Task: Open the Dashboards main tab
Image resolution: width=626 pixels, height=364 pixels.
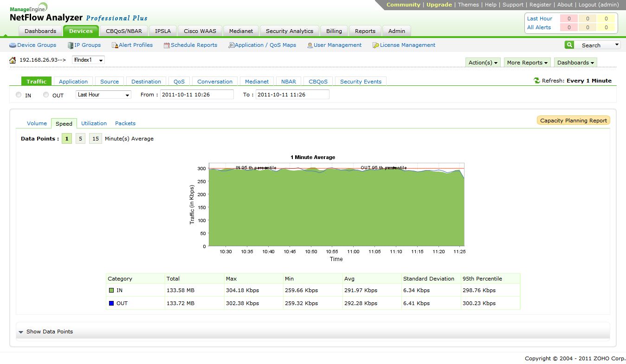Action: tap(40, 31)
